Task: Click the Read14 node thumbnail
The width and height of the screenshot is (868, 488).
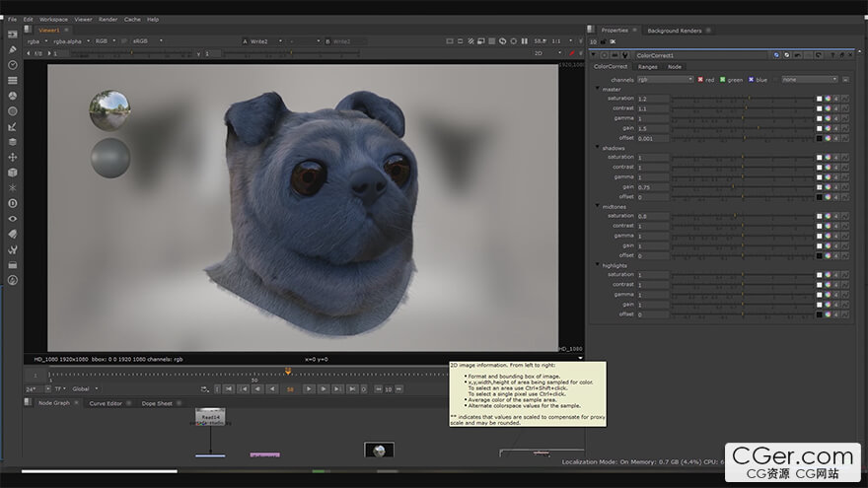Action: (x=209, y=417)
